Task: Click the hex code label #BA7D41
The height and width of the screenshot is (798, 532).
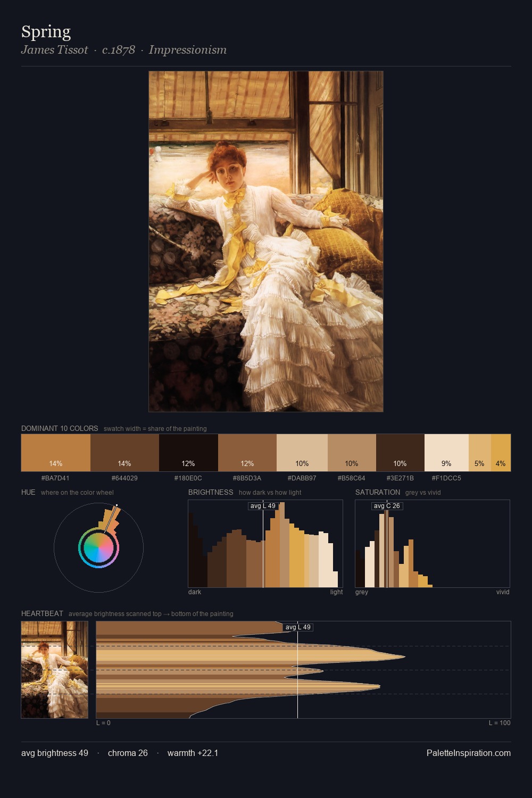Action: [x=55, y=478]
